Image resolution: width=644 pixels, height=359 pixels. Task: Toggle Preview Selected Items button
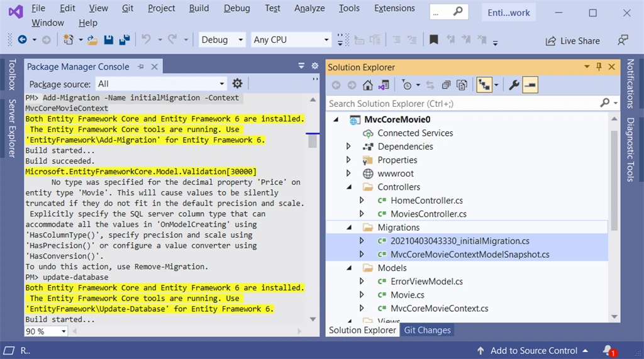point(530,85)
